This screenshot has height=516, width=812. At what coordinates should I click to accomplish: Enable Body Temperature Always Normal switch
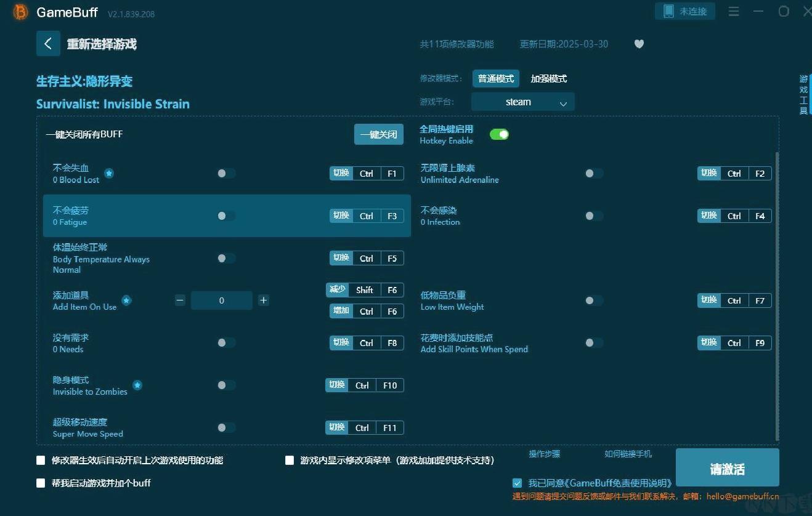(x=226, y=259)
